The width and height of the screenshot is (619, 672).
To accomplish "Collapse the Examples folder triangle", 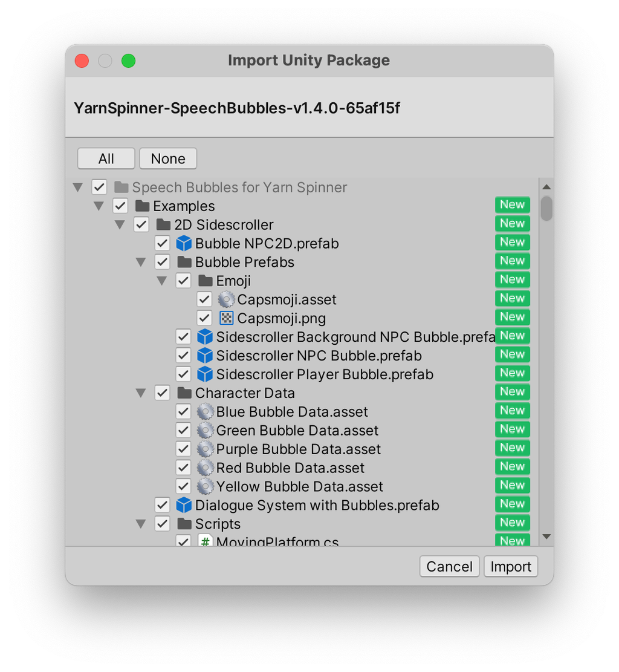I will point(99,206).
